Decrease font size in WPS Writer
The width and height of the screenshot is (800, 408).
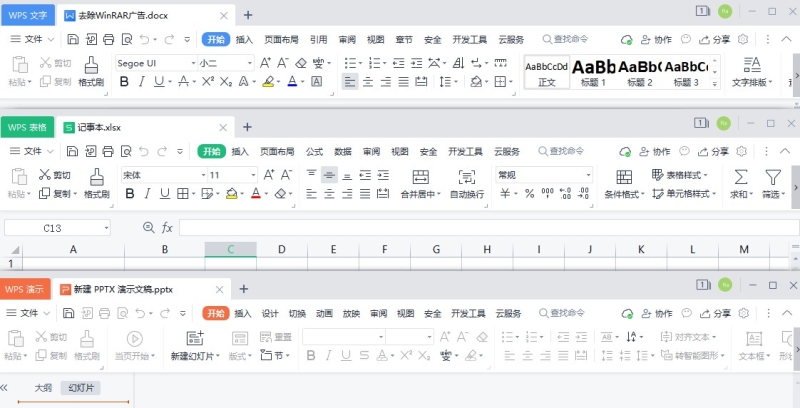(x=283, y=63)
